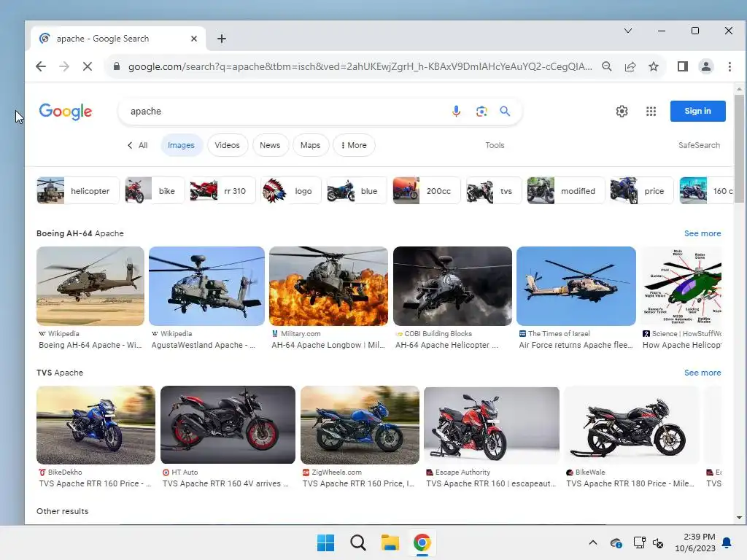Open Google quick settings gear

622,111
